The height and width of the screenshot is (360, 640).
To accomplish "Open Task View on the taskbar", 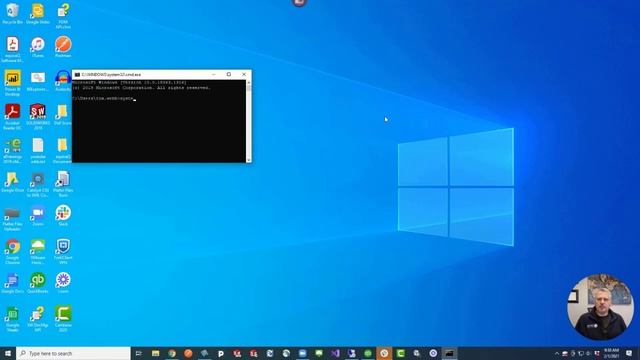I will click(x=138, y=353).
